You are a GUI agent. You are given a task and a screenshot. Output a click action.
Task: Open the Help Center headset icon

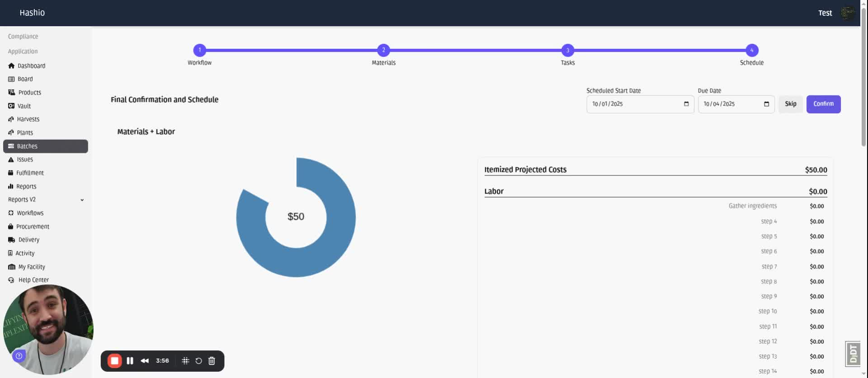11,280
